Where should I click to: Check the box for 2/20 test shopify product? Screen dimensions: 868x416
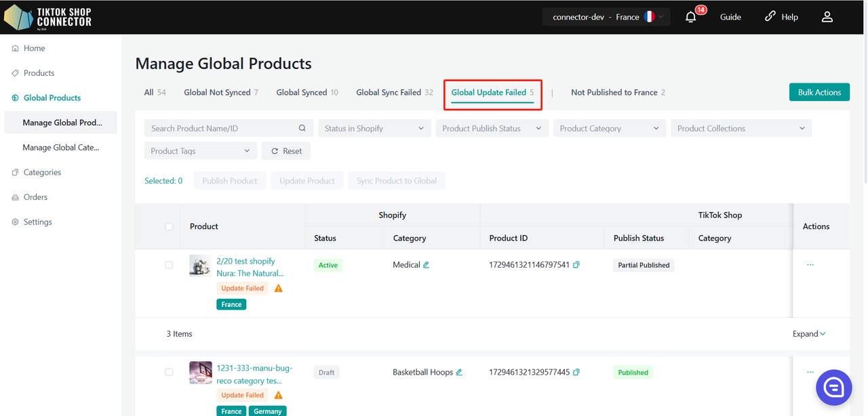pos(169,265)
